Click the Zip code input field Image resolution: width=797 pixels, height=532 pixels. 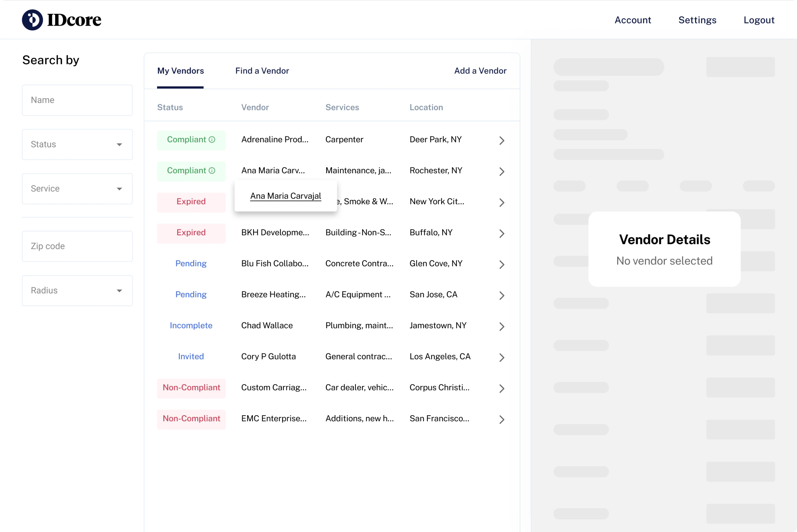tap(77, 246)
